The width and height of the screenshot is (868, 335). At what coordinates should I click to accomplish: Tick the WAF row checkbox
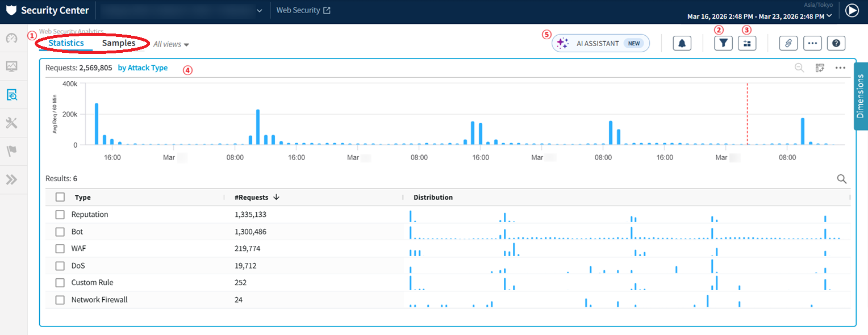coord(60,249)
